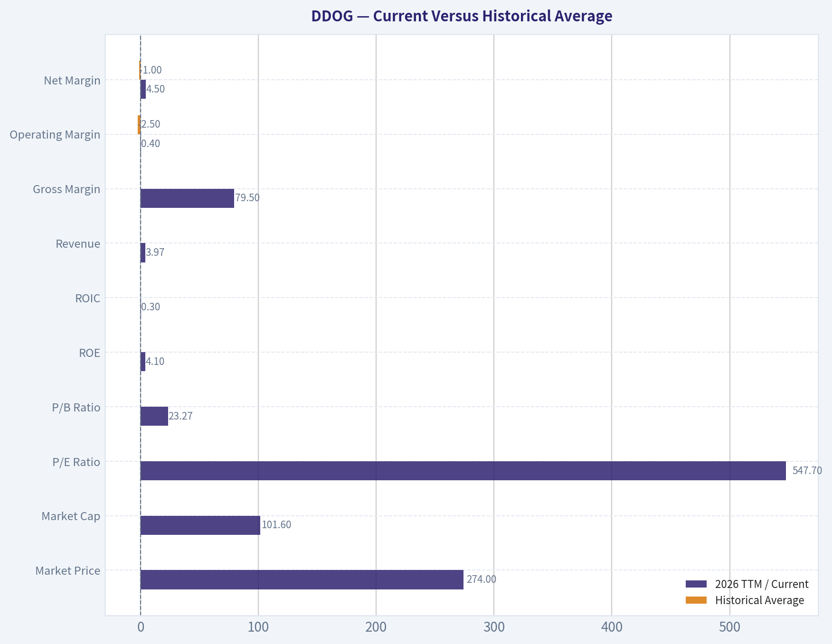The width and height of the screenshot is (832, 644).
Task: Click the orange "Historical Average" legend swatch
Action: (x=696, y=600)
